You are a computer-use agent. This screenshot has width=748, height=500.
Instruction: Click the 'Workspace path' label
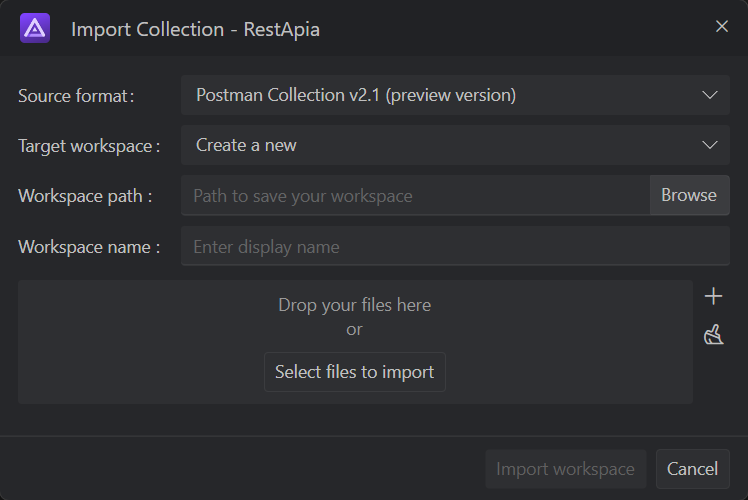[x=85, y=196]
